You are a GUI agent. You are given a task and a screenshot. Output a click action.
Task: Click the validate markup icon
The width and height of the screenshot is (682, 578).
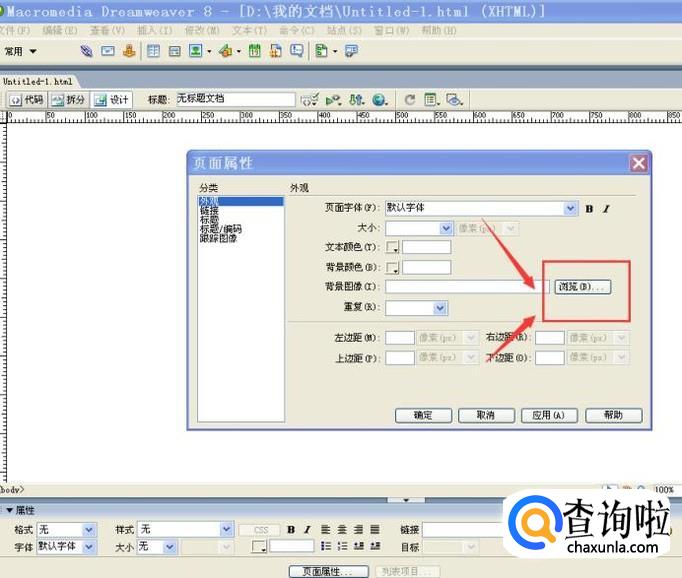point(333,100)
